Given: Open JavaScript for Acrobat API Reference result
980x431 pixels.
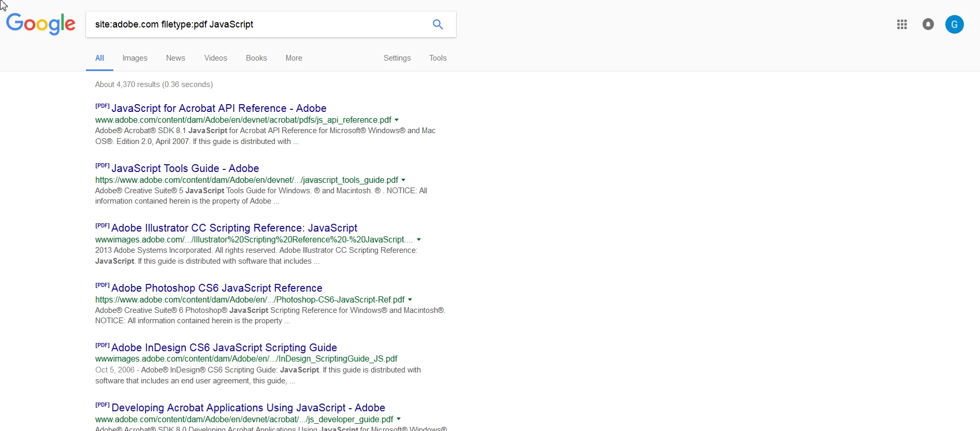Looking at the screenshot, I should (219, 108).
